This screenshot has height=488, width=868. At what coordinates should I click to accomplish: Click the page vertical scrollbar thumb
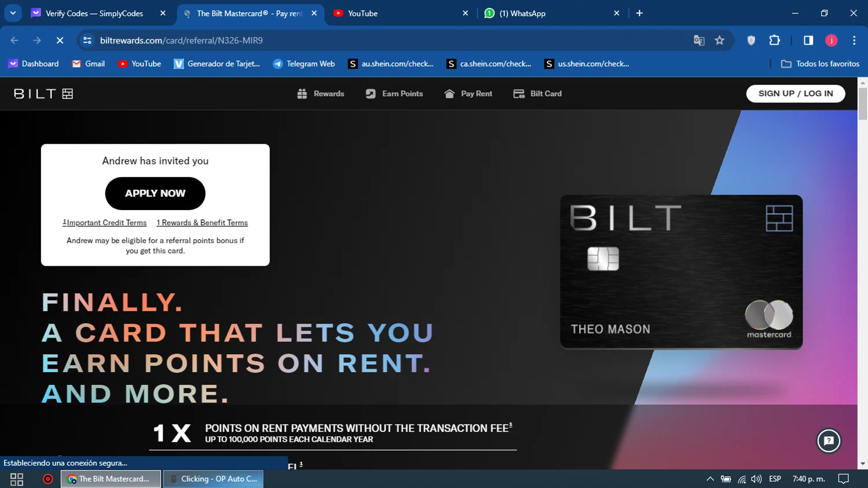pos(863,104)
